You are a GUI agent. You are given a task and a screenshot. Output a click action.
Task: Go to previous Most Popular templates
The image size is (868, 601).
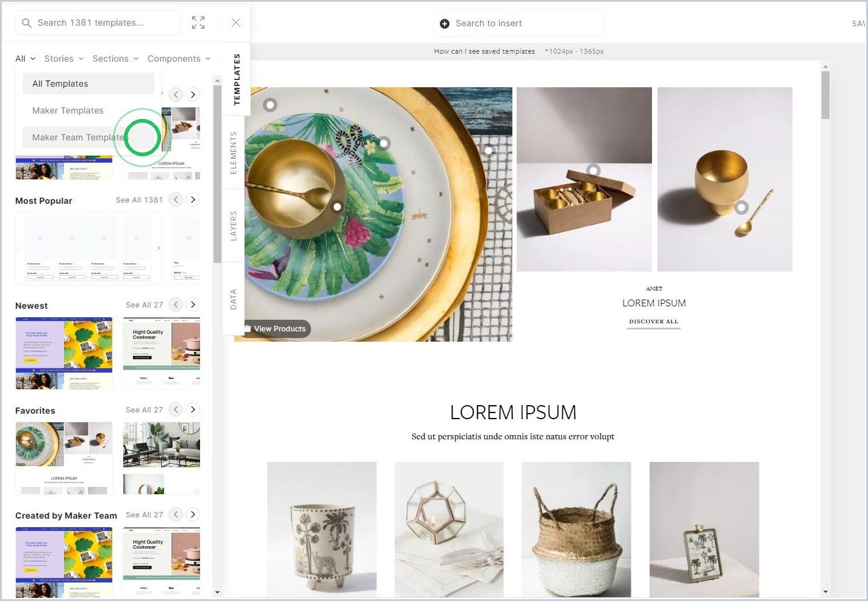click(x=176, y=200)
